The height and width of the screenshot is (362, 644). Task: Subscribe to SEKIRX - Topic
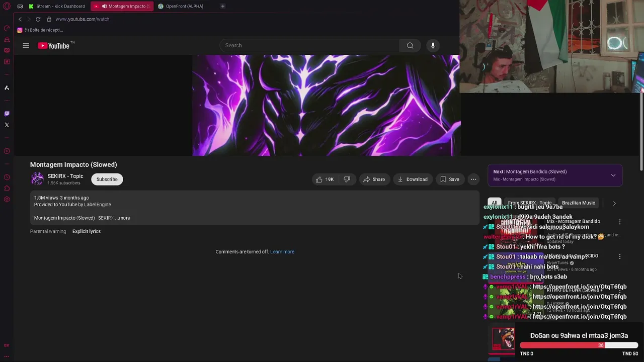[x=107, y=179]
